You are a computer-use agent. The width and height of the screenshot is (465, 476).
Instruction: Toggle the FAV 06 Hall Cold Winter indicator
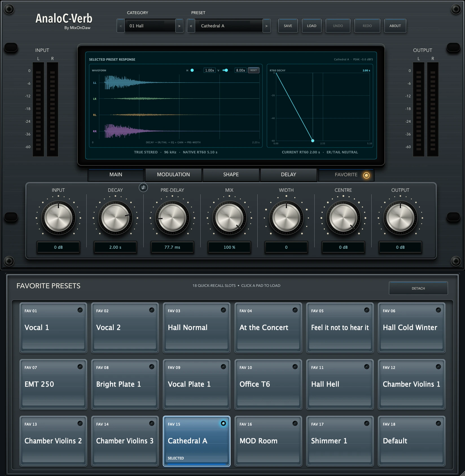point(438,310)
